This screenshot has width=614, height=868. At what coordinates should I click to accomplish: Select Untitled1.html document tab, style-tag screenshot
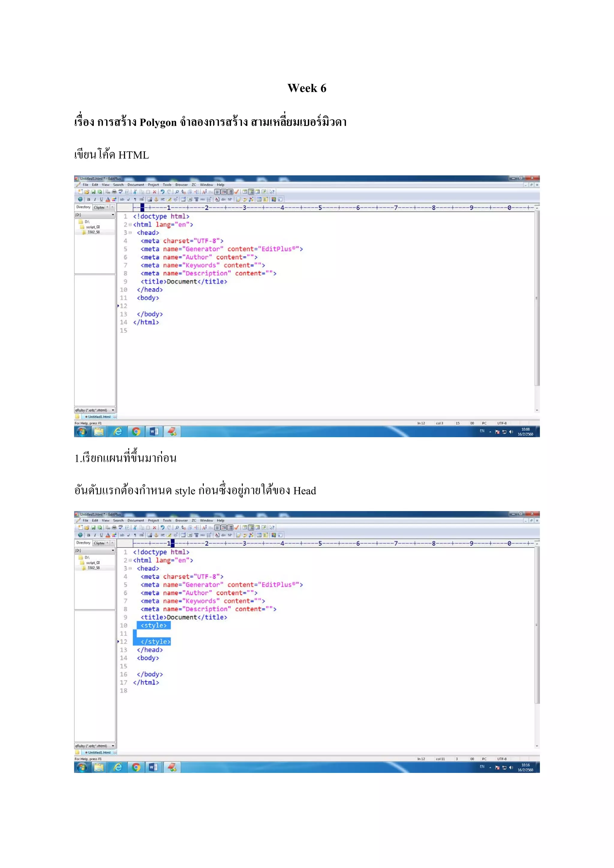click(x=99, y=753)
